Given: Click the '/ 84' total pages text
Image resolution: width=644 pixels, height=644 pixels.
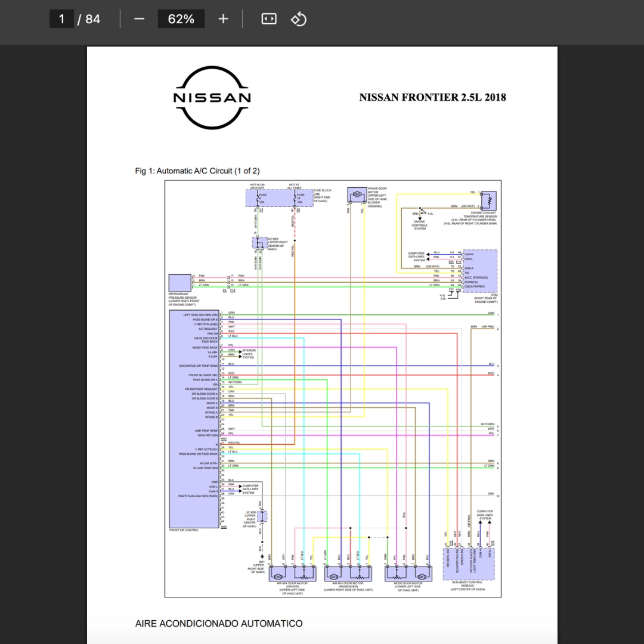Looking at the screenshot, I should 89,19.
